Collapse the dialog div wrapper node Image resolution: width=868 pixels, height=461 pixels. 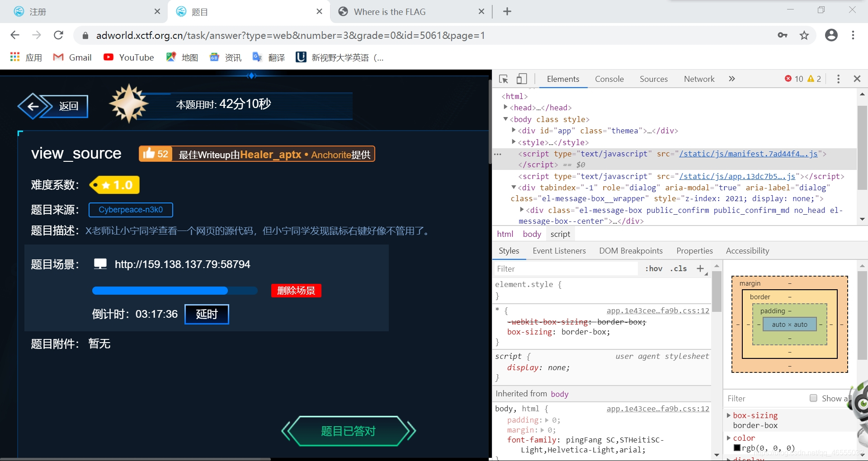pyautogui.click(x=514, y=187)
